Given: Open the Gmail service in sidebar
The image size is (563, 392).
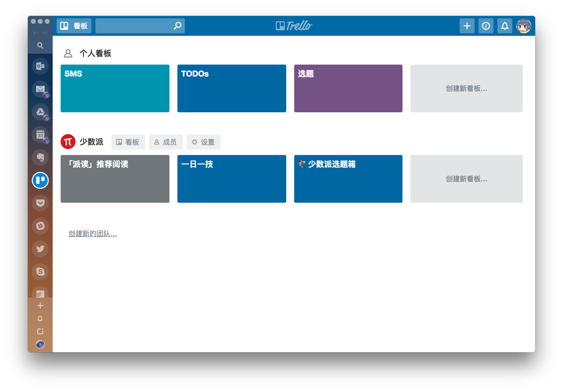Looking at the screenshot, I should tap(40, 89).
